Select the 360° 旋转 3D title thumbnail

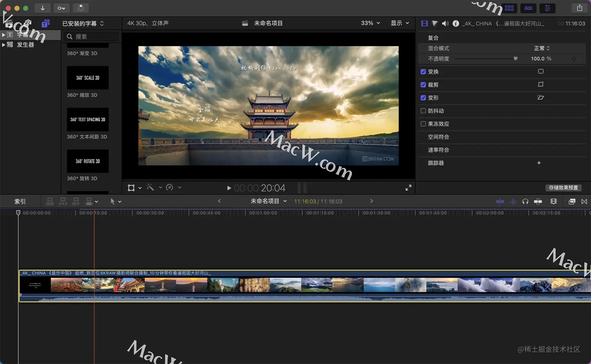tap(88, 161)
